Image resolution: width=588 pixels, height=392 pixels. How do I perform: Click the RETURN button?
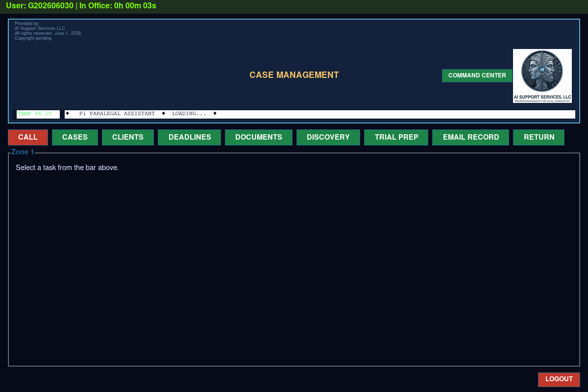(539, 137)
